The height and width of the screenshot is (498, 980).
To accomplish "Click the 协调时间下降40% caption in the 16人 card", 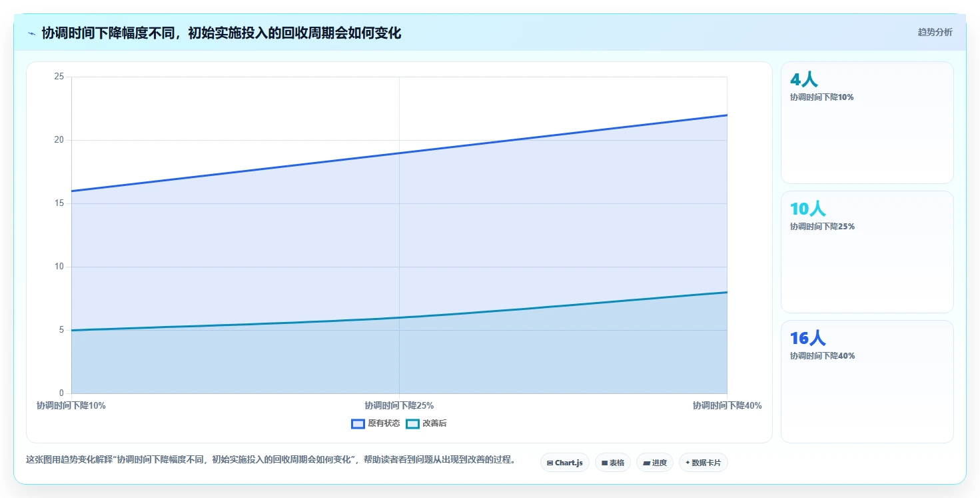I will point(822,356).
